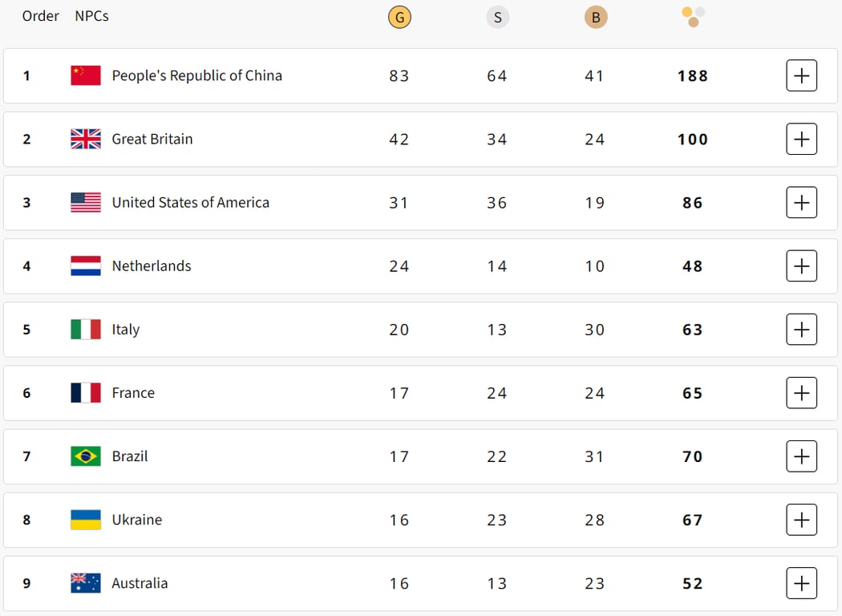The height and width of the screenshot is (616, 842).
Task: Click the bronze medal column icon
Action: (595, 17)
